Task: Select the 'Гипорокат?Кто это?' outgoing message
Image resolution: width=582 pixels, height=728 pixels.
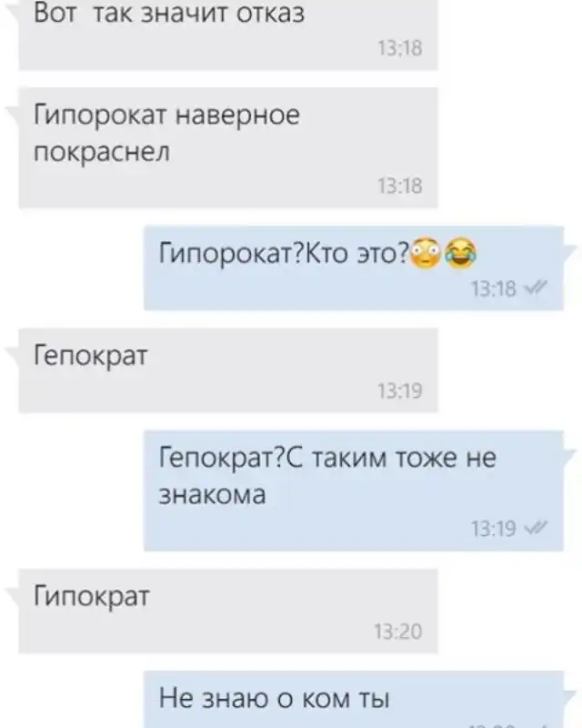Action: 354,268
